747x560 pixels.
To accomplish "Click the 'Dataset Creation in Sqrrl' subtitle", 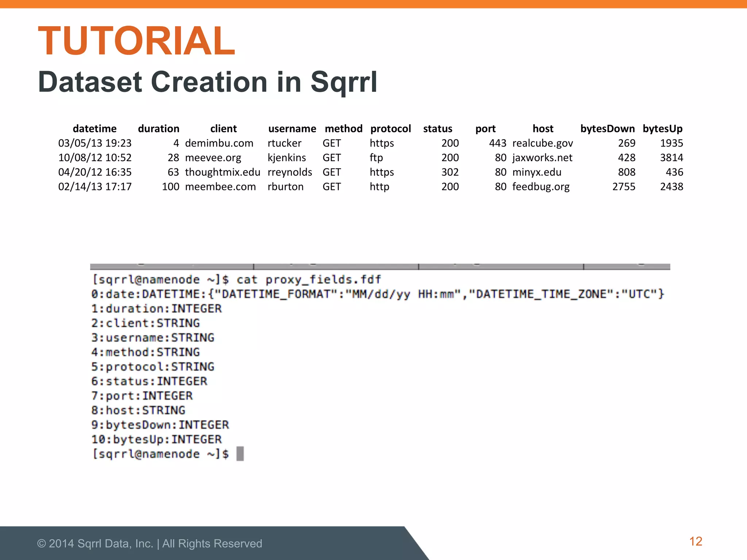I will (x=208, y=82).
